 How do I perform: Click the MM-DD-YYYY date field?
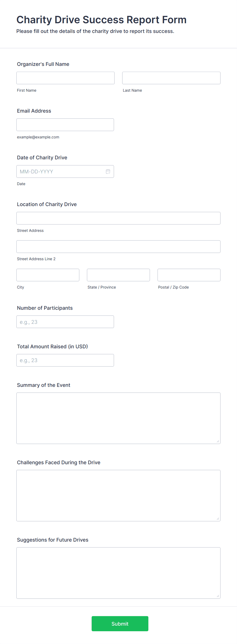click(x=61, y=171)
